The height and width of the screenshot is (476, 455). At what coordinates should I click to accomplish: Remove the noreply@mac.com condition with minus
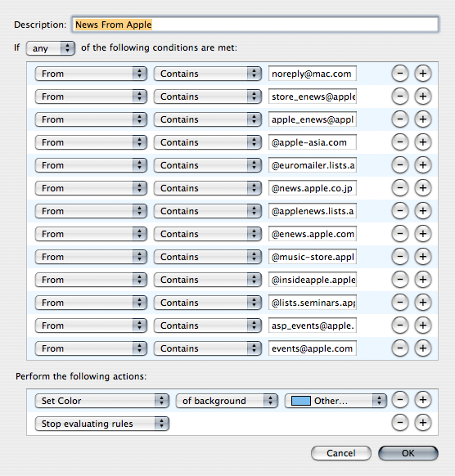point(400,74)
